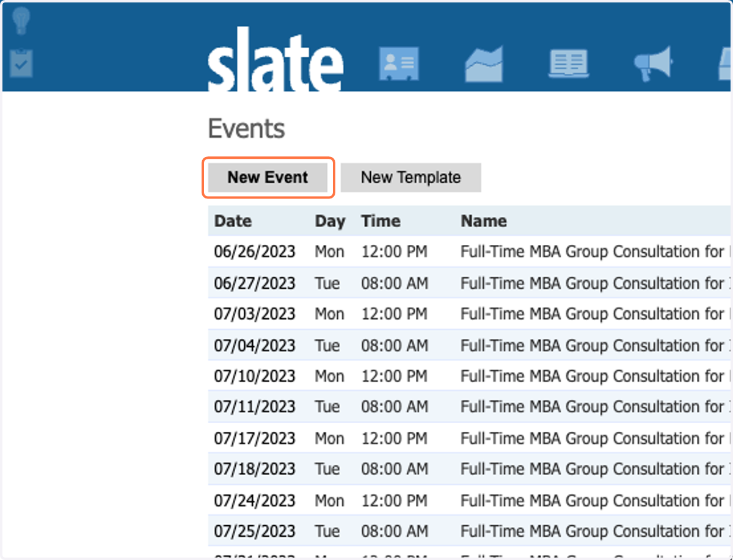Image resolution: width=733 pixels, height=560 pixels.
Task: Select date 07/11/2023
Action: pyautogui.click(x=255, y=407)
